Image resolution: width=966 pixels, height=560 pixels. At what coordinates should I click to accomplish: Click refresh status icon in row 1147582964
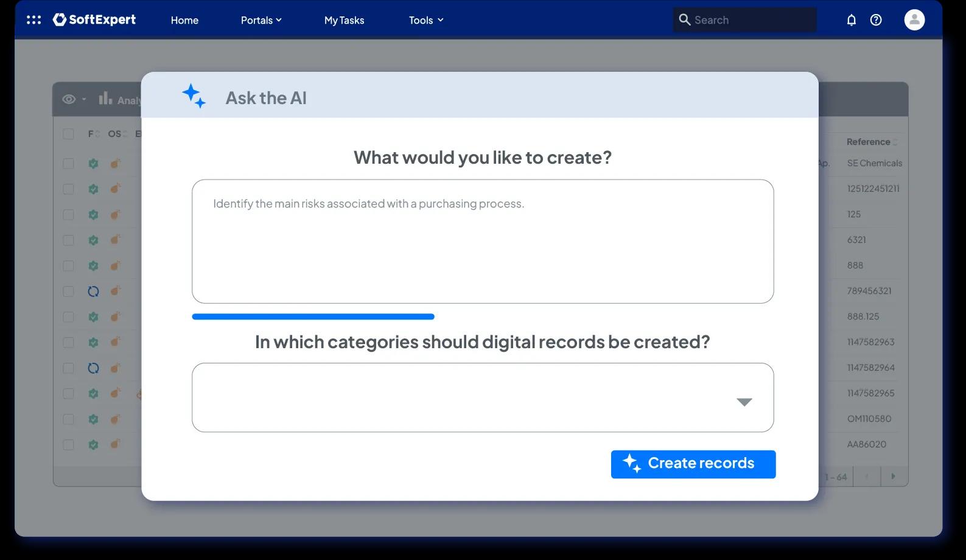click(93, 368)
